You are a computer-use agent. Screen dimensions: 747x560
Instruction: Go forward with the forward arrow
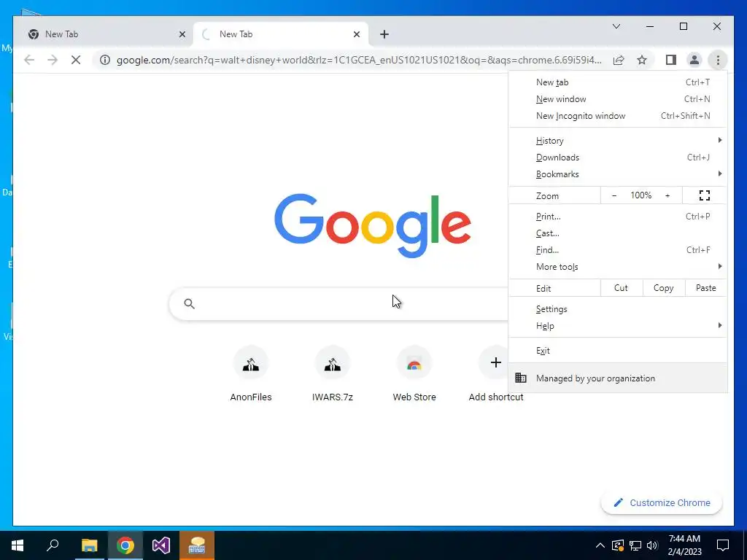tap(53, 60)
